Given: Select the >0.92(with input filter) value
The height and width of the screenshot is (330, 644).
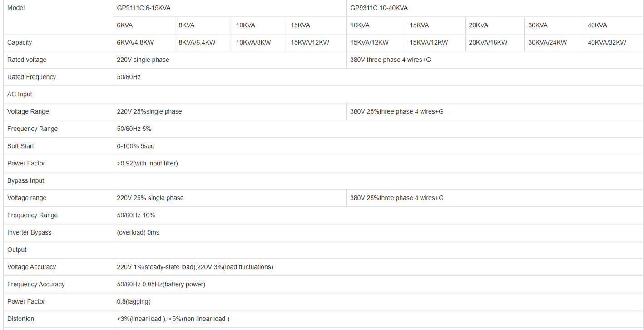Looking at the screenshot, I should [148, 164].
